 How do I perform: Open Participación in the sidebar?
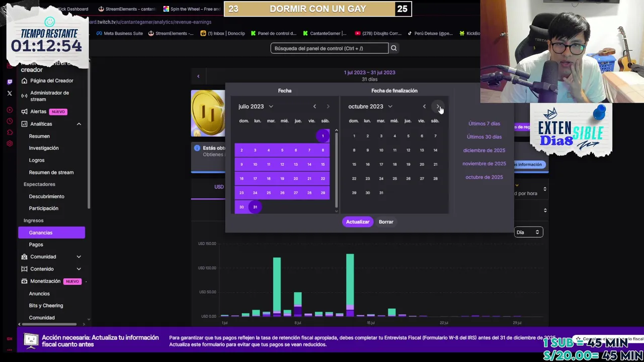point(44,209)
